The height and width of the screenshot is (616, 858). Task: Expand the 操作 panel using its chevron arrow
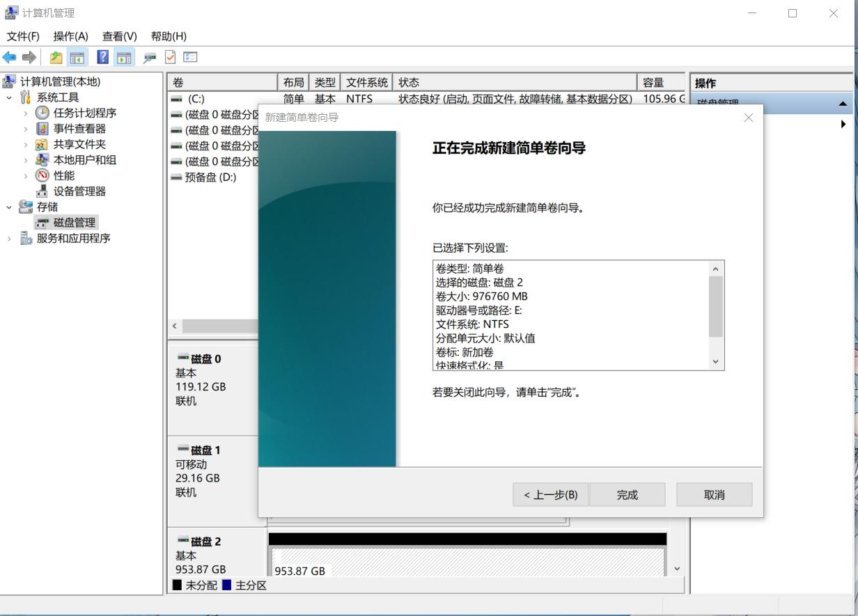(844, 124)
